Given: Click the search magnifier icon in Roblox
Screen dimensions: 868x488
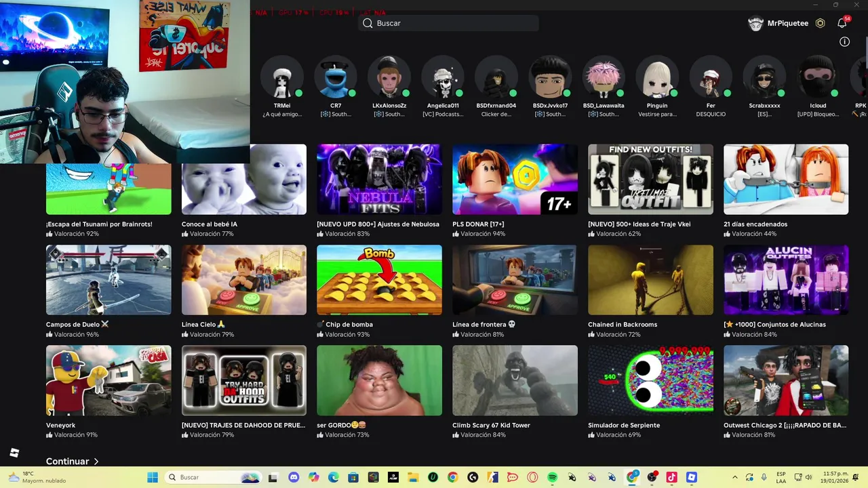Looking at the screenshot, I should tap(368, 23).
